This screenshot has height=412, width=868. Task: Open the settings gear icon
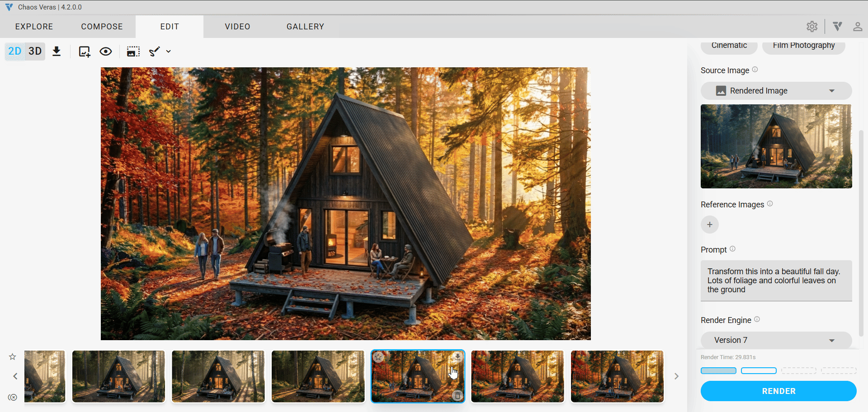tap(812, 27)
